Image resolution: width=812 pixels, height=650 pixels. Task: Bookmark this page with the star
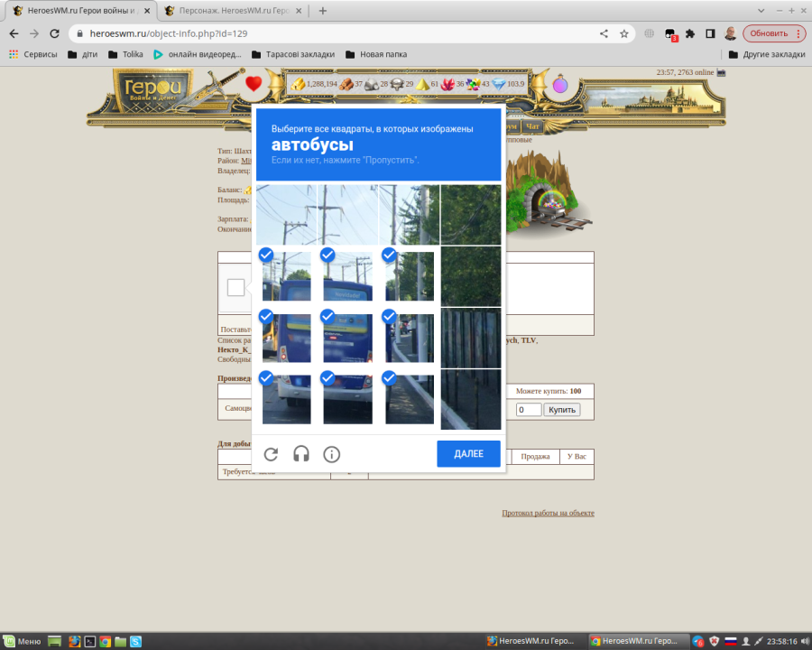624,33
